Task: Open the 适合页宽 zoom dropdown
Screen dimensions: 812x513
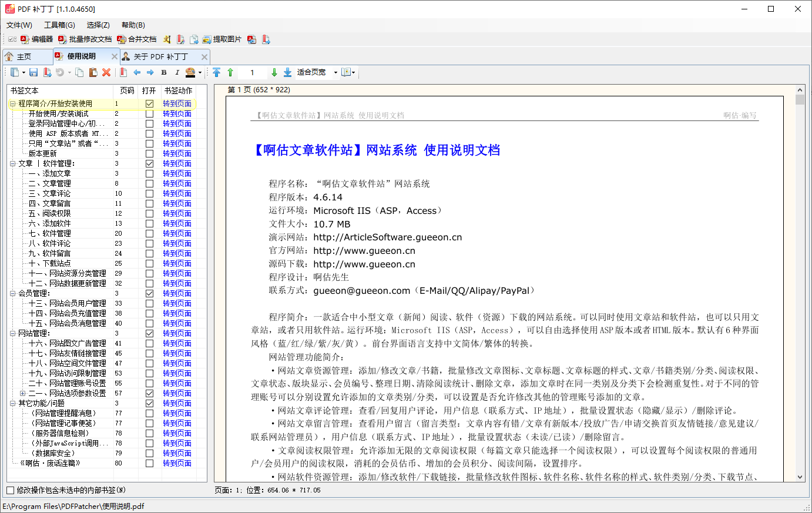Action: click(335, 72)
